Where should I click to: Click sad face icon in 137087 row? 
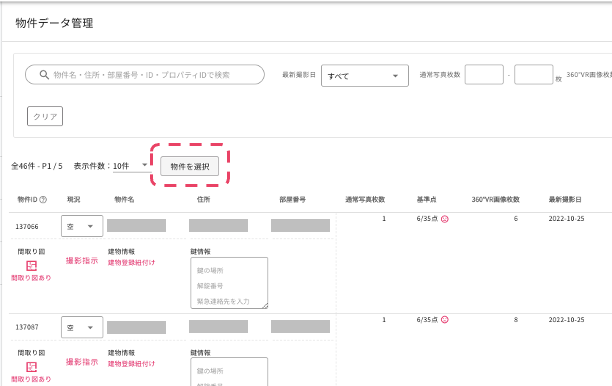point(445,320)
